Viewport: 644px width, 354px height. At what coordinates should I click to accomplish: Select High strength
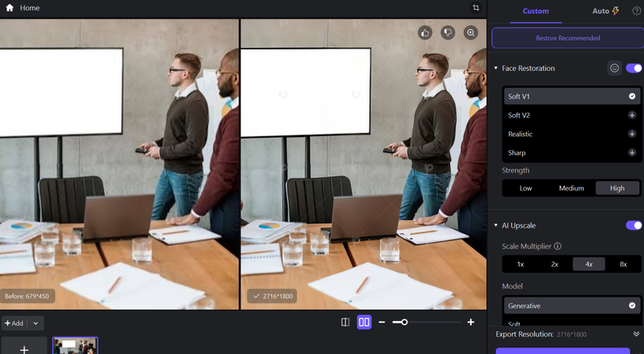[617, 188]
